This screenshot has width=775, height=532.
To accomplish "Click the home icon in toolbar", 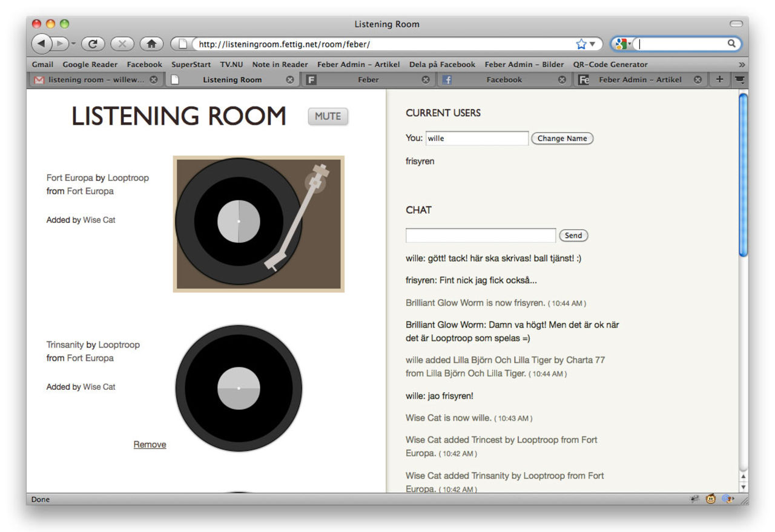I will click(x=151, y=44).
